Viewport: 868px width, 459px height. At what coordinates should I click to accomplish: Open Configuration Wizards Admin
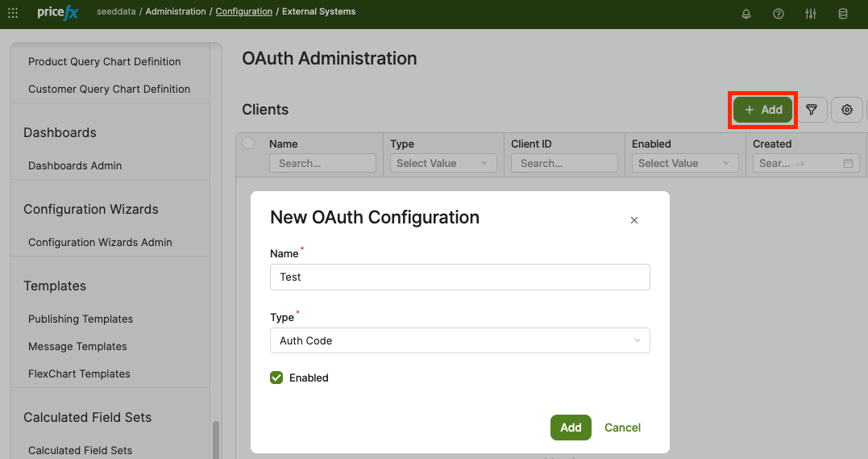coord(100,242)
